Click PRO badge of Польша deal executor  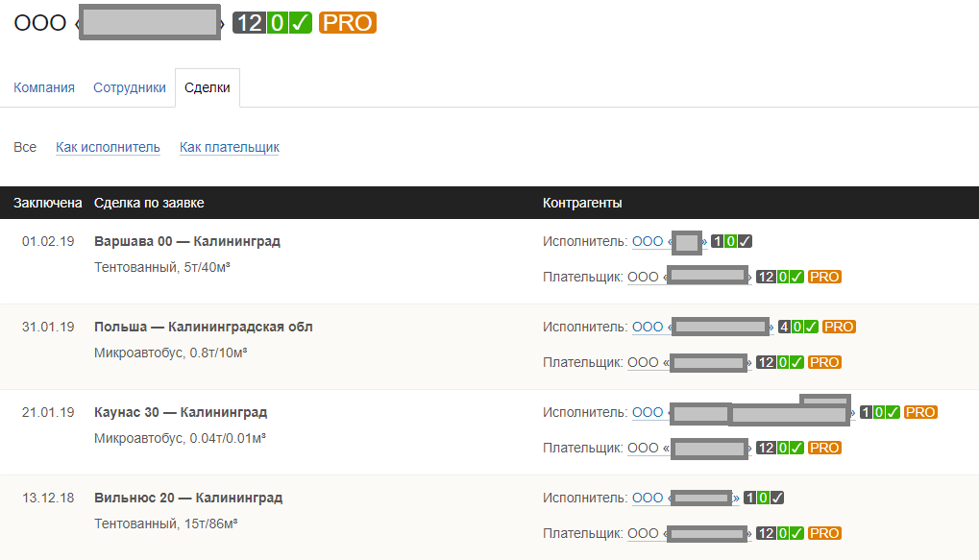click(839, 327)
